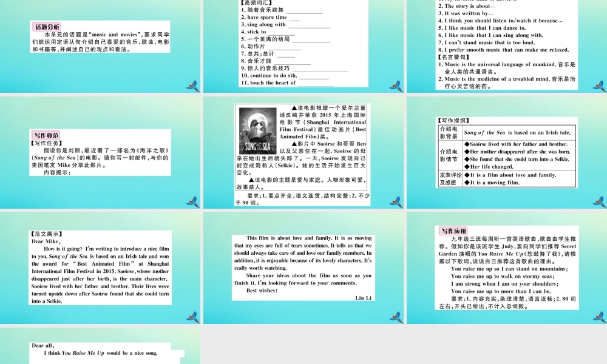Click the pink 话题分析 heading label
Screen dimensions: 607x364
pyautogui.click(x=47, y=27)
